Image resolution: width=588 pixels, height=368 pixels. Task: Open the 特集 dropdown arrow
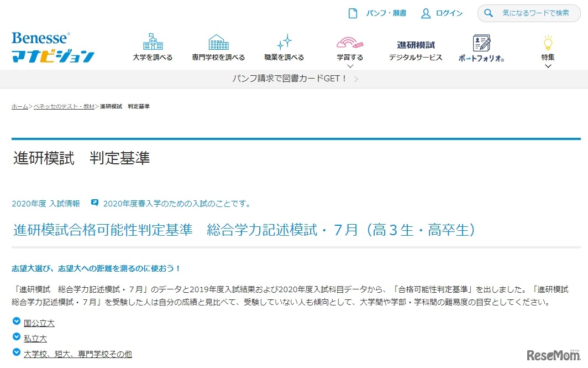(547, 65)
